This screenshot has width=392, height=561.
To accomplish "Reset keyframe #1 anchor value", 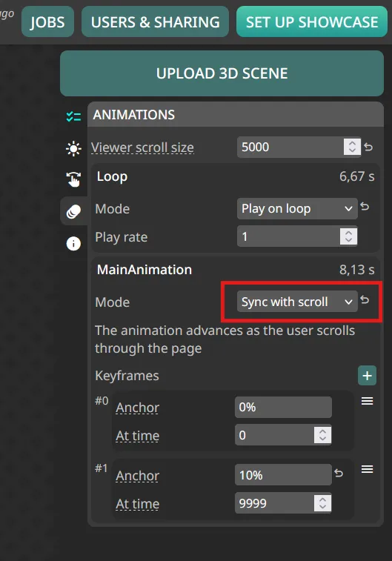I will [339, 474].
